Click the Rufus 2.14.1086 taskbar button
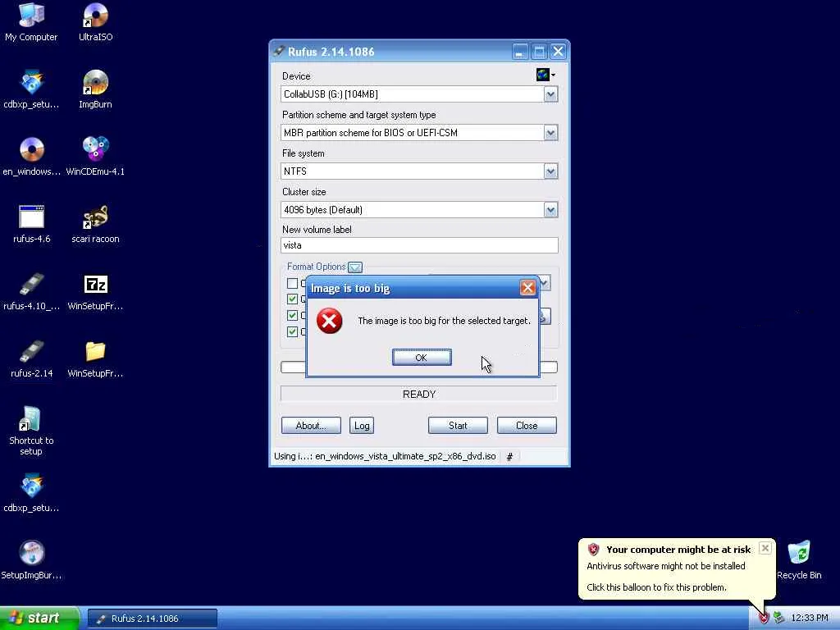This screenshot has width=840, height=630. coord(152,619)
